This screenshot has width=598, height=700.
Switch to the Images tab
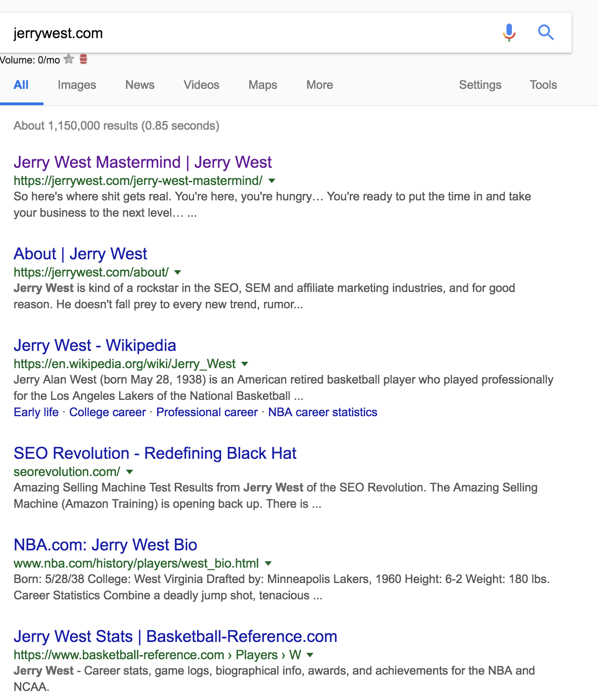tap(77, 85)
